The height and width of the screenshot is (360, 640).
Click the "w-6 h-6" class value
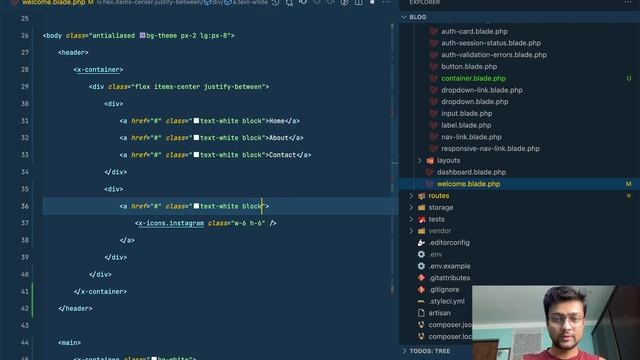[248, 223]
